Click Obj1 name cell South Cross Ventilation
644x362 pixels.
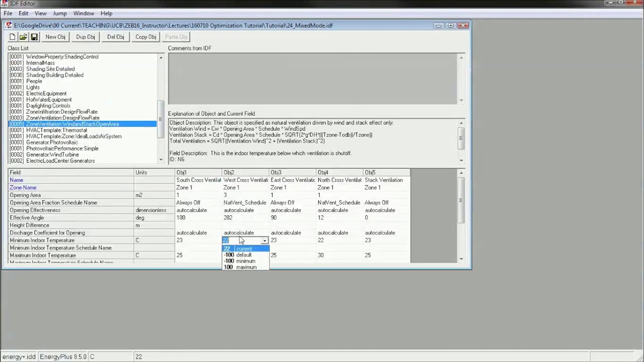point(198,180)
